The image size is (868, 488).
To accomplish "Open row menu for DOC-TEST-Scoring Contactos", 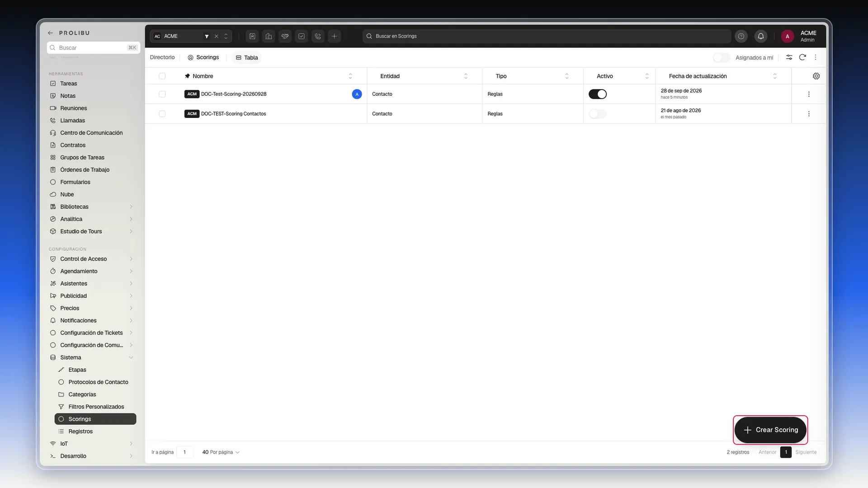I will click(809, 114).
